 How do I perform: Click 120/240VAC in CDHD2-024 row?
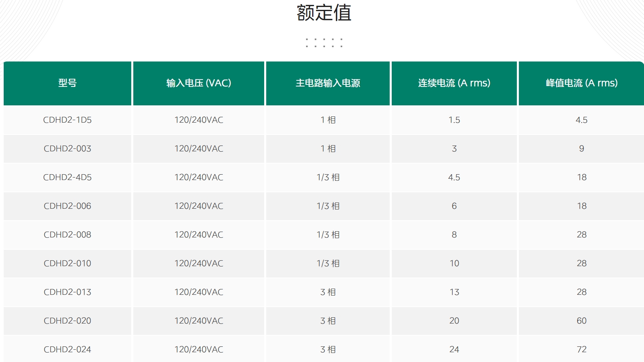(199, 350)
